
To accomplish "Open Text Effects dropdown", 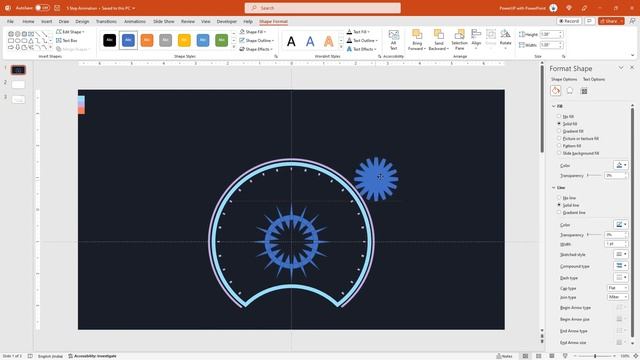I will point(361,49).
